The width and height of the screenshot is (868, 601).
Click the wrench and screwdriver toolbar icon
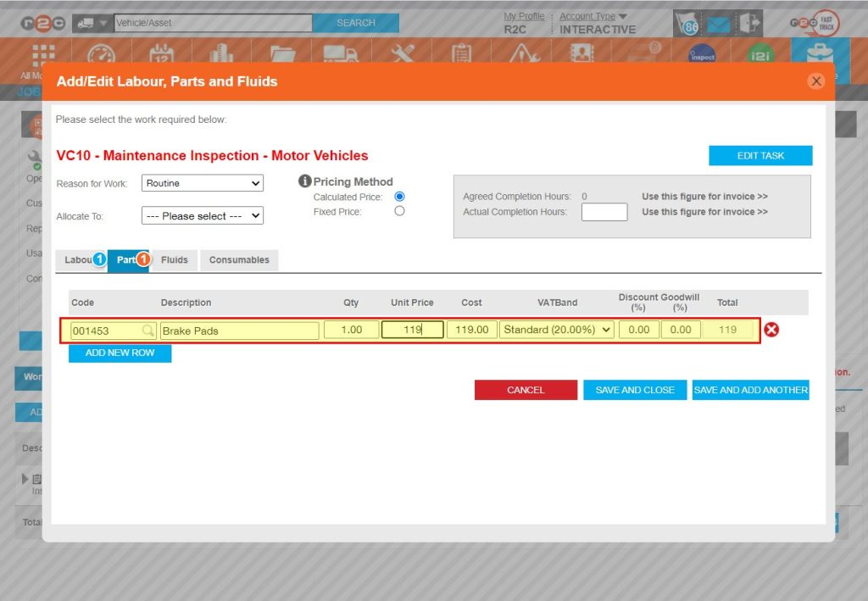[402, 53]
